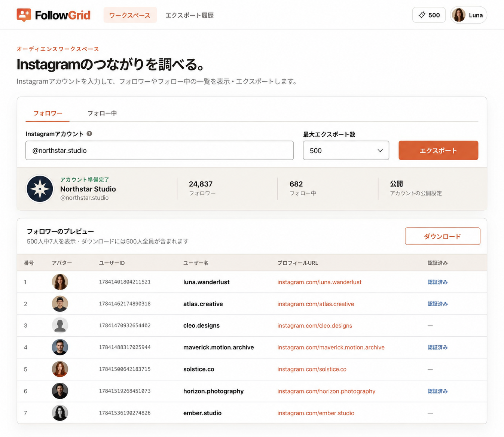504x437 pixels.
Task: Click the ダウンロード button
Action: [443, 236]
